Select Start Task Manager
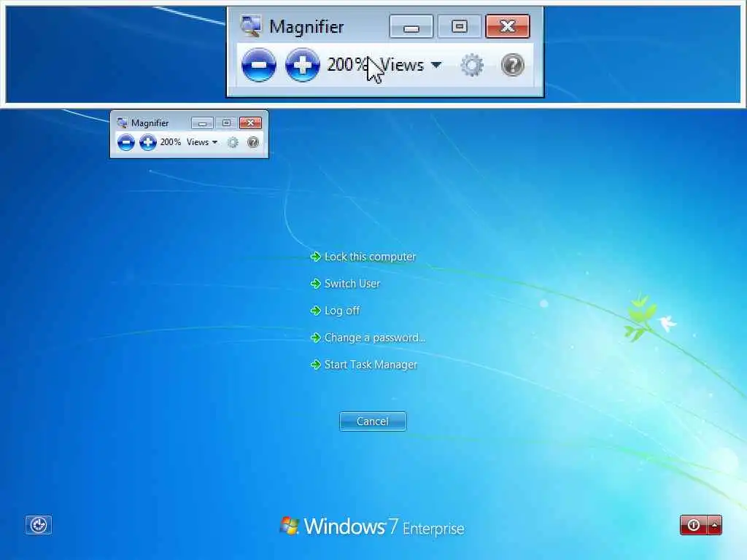The image size is (747, 560). point(371,365)
